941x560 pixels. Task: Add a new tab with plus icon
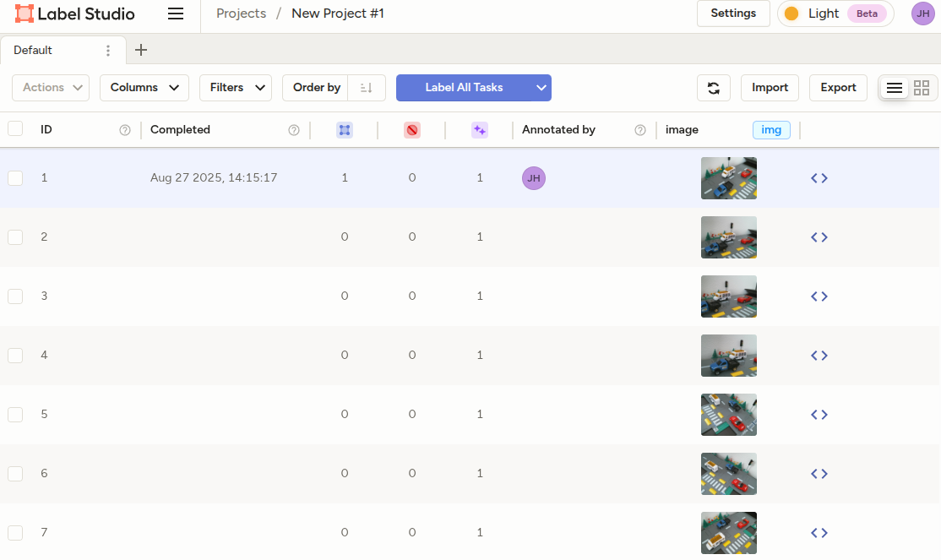coord(141,50)
